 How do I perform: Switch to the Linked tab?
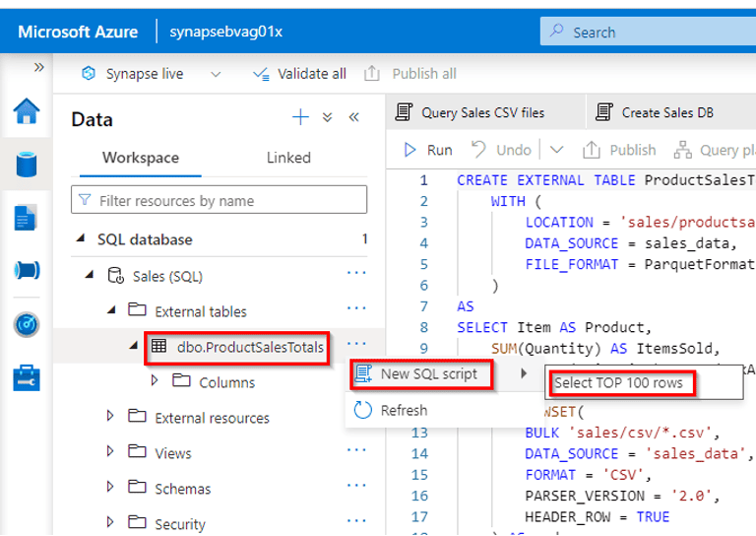coord(288,158)
